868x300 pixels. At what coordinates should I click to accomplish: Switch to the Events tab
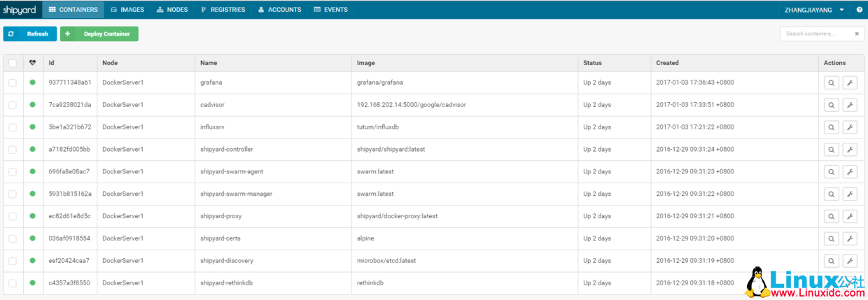pos(331,10)
